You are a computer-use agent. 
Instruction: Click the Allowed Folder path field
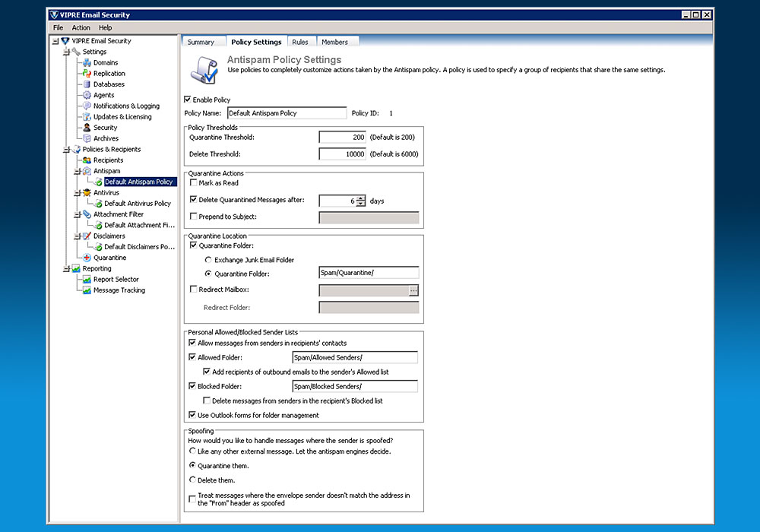pos(355,357)
